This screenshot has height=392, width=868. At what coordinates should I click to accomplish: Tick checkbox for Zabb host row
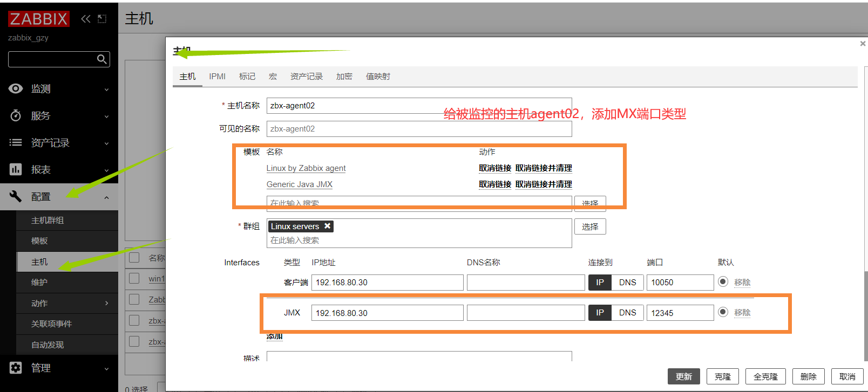[x=134, y=299]
